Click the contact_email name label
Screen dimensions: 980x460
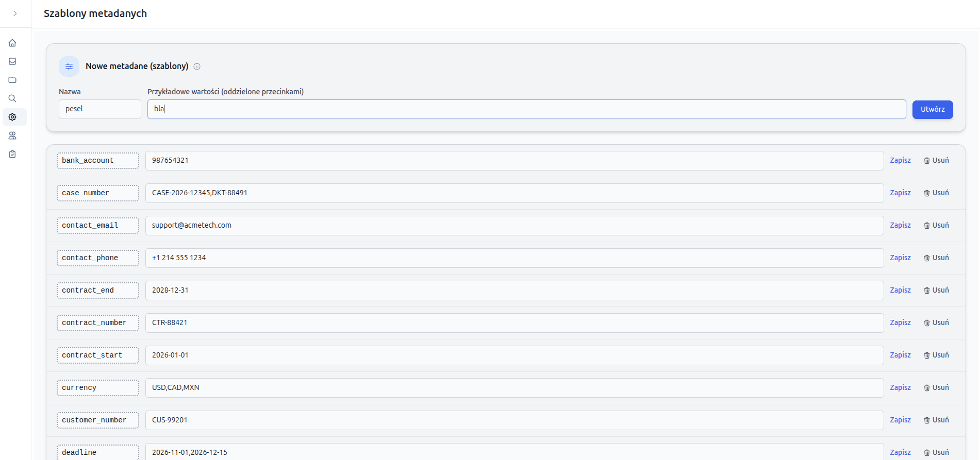coord(98,226)
